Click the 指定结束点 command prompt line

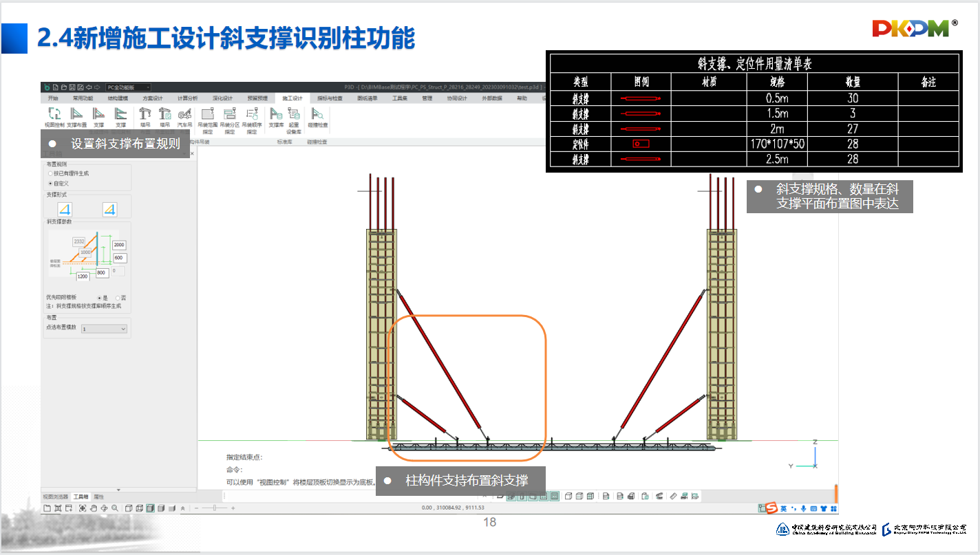[x=244, y=457]
